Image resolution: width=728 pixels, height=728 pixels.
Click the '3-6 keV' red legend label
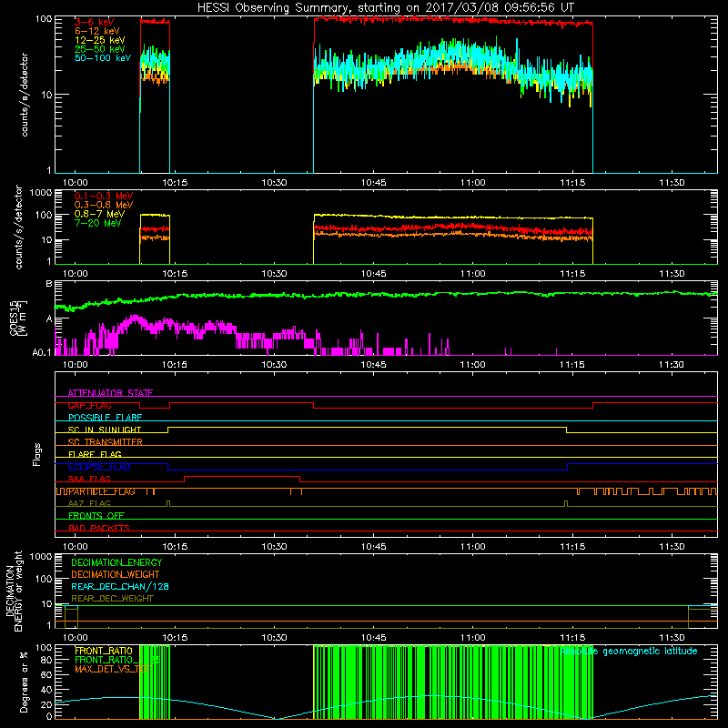pyautogui.click(x=95, y=22)
